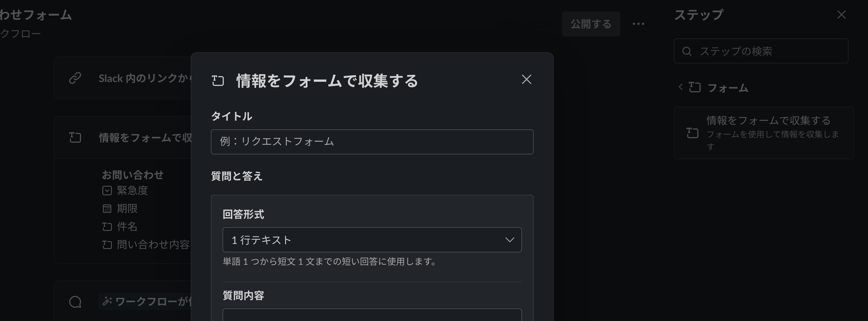Click the form icon on the left step block

coord(75,137)
